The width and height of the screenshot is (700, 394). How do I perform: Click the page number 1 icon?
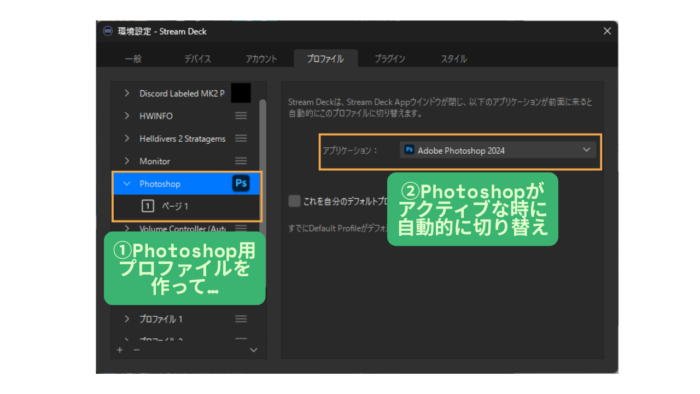(x=148, y=206)
